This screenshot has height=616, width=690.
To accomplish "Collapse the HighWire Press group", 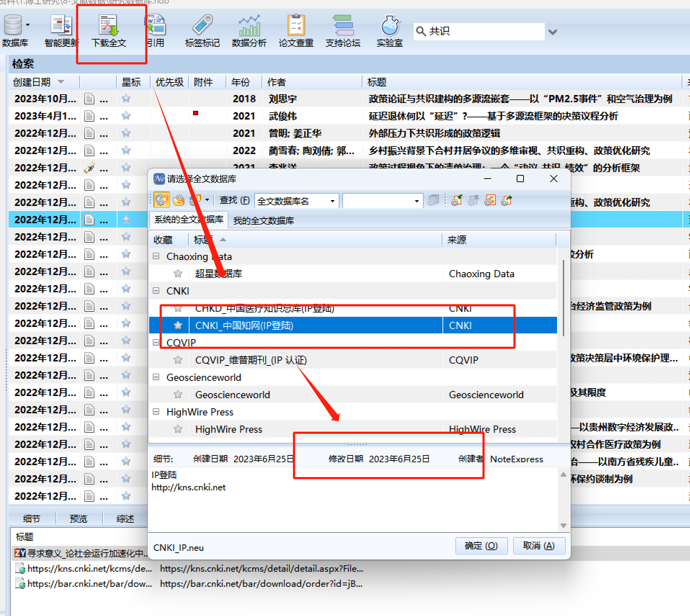I will (x=156, y=412).
